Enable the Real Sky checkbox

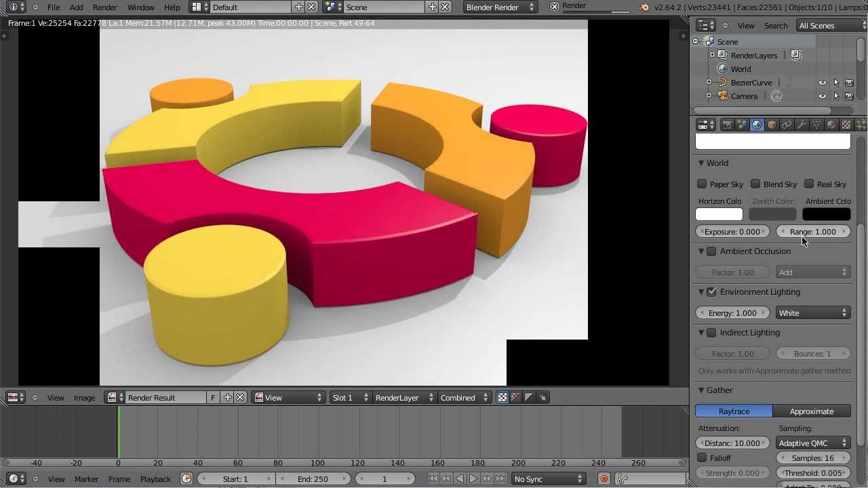809,184
